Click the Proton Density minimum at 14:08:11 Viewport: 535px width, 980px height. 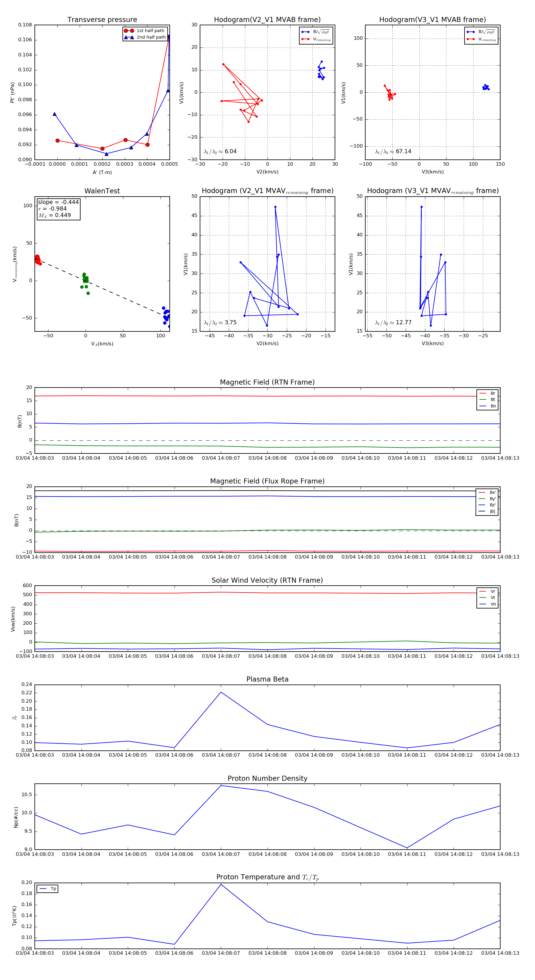407,848
